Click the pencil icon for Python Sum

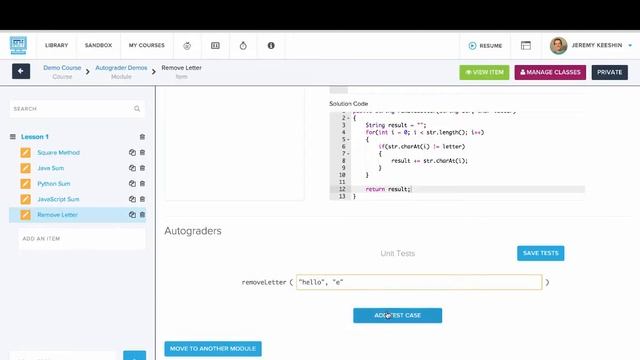[x=25, y=184]
